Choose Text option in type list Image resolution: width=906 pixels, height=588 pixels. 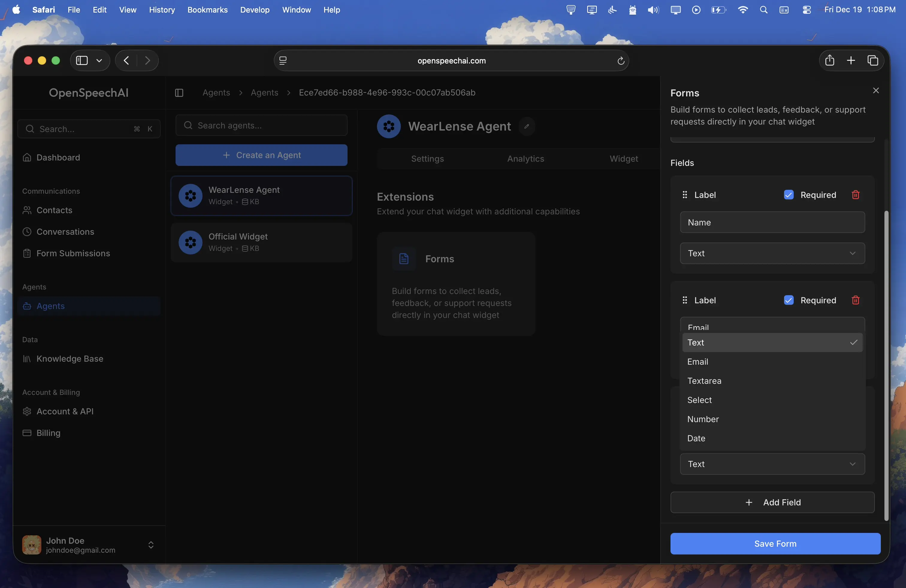[772, 342]
